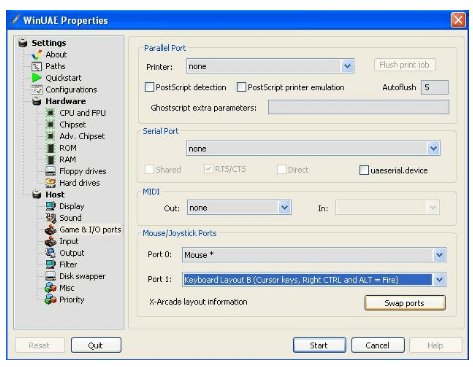The image size is (473, 367).
Task: Click the Hard drives icon
Action: click(x=50, y=183)
